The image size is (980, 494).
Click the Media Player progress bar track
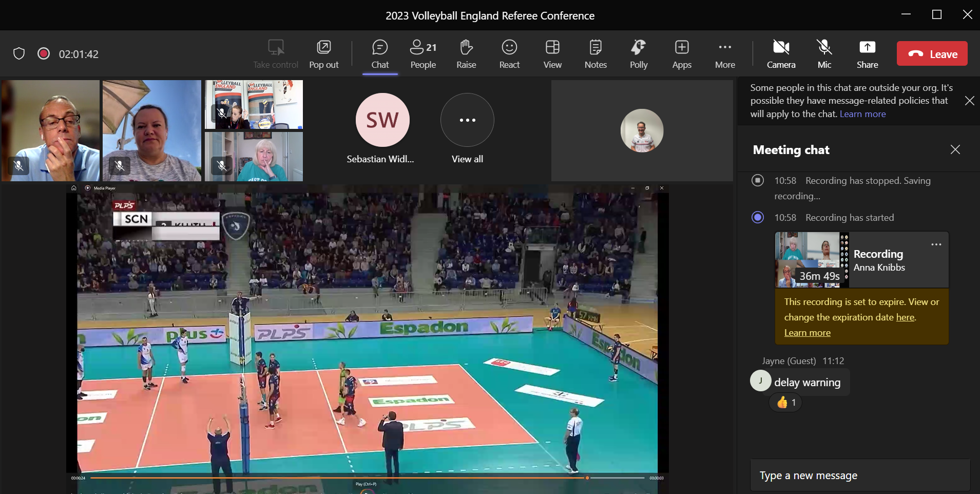click(x=367, y=478)
